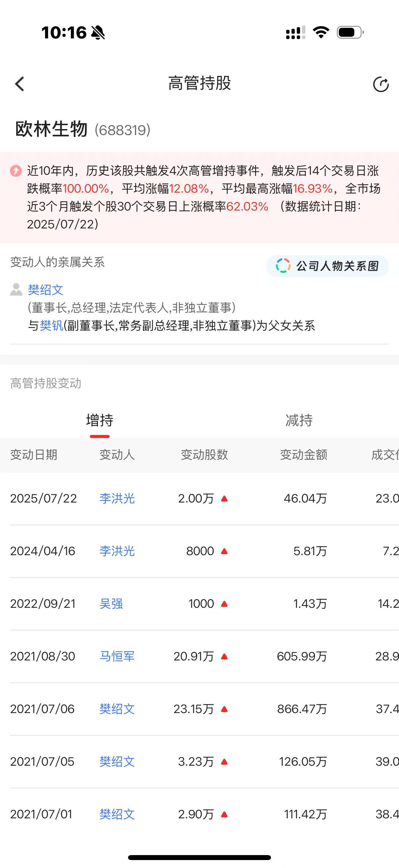Tap the 16.93% highest gain figure
The width and height of the screenshot is (399, 868).
point(313,189)
